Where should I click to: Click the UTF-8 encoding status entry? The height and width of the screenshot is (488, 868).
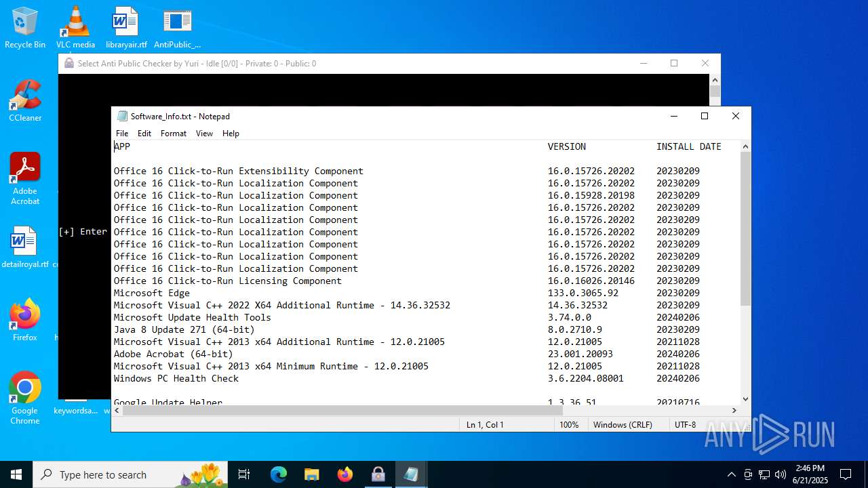[685, 425]
